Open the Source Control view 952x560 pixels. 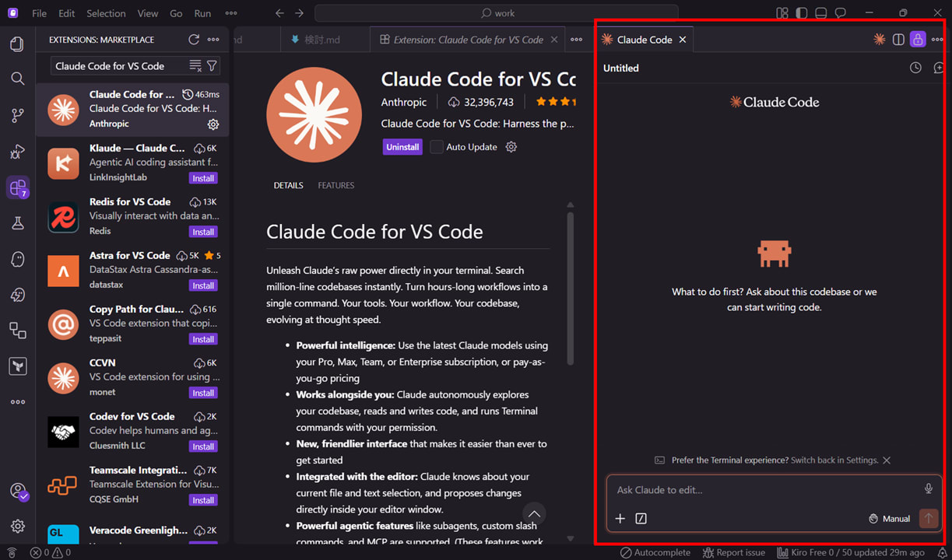pos(17,115)
